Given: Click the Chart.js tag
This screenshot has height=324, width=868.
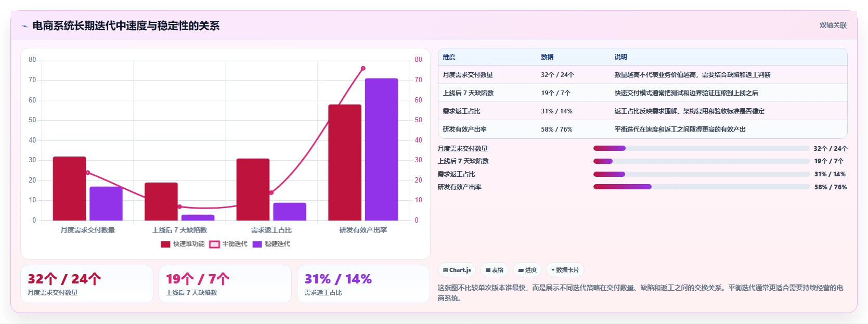Looking at the screenshot, I should pyautogui.click(x=457, y=270).
